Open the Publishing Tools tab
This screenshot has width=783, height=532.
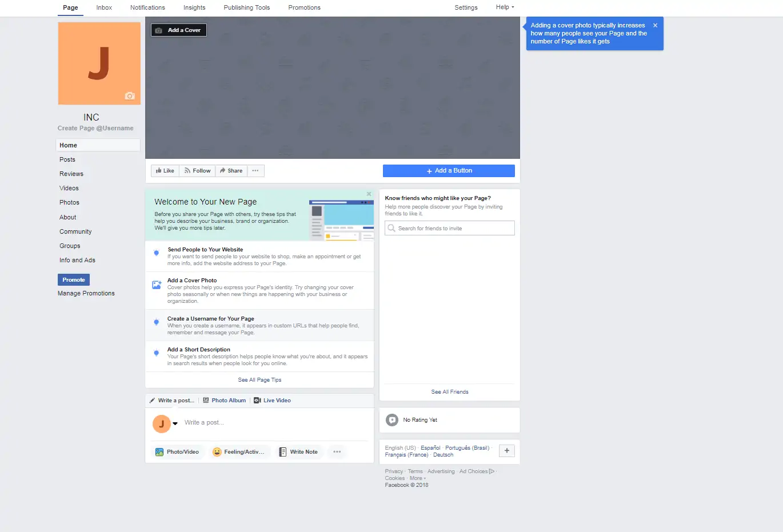point(247,7)
